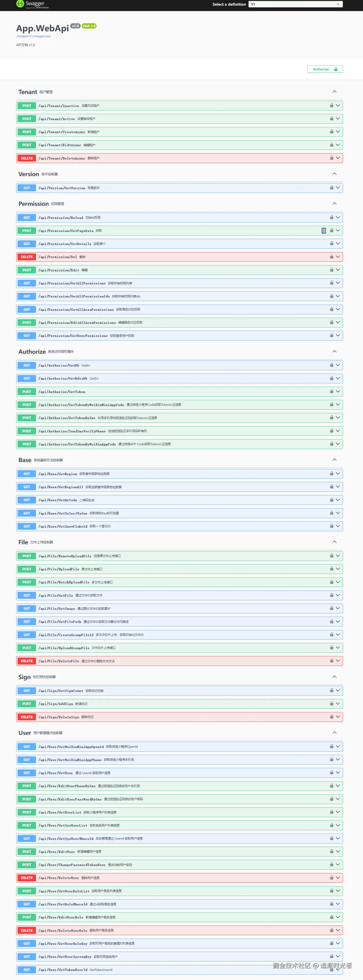
Task: Click lock icon on /api/Version/GetVersion row
Action: (x=332, y=188)
